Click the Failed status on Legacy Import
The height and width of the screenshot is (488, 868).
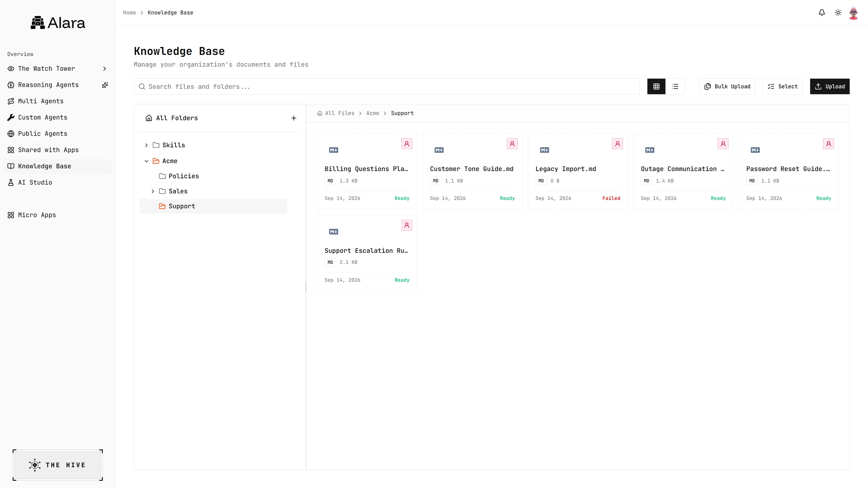click(611, 199)
